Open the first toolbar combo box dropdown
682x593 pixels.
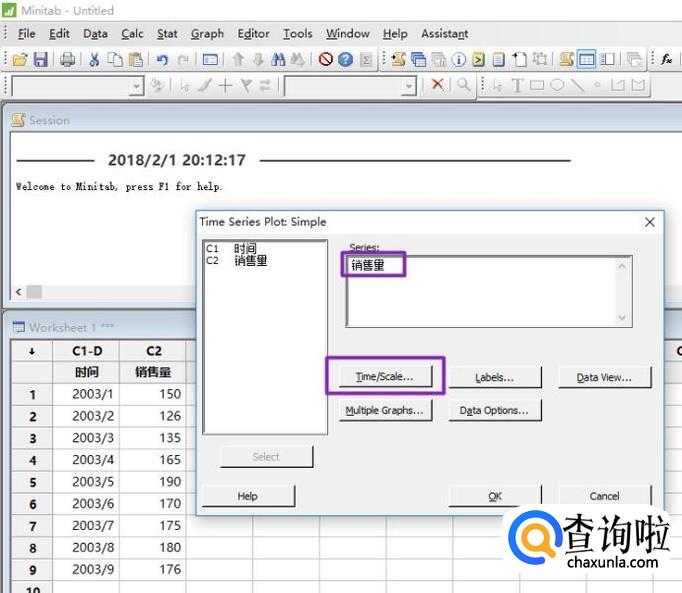click(x=137, y=87)
